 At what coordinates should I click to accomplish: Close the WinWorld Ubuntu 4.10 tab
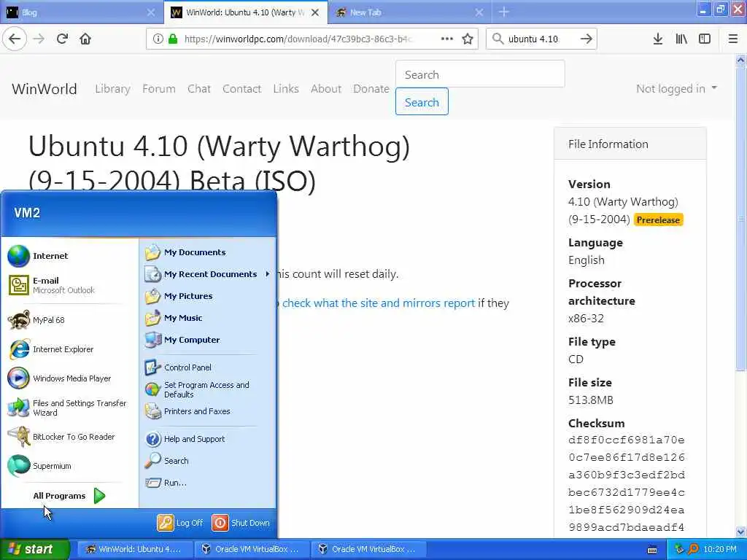[315, 12]
